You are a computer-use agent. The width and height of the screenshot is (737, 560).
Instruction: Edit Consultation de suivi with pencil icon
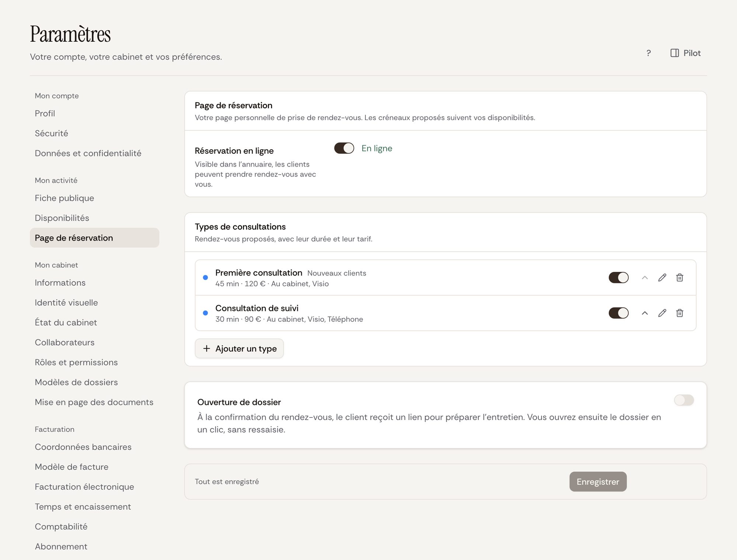tap(662, 313)
